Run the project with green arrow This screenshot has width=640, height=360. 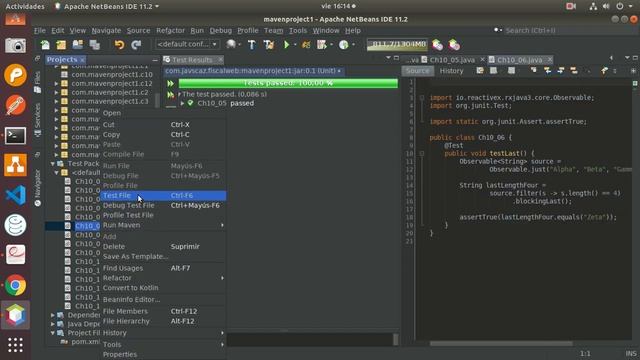click(287, 44)
